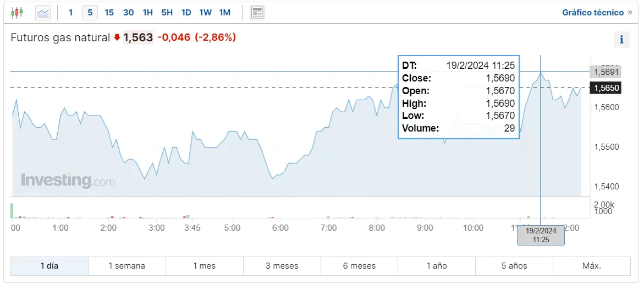The width and height of the screenshot is (644, 289).
Task: Click the blue info icon
Action: tap(621, 40)
